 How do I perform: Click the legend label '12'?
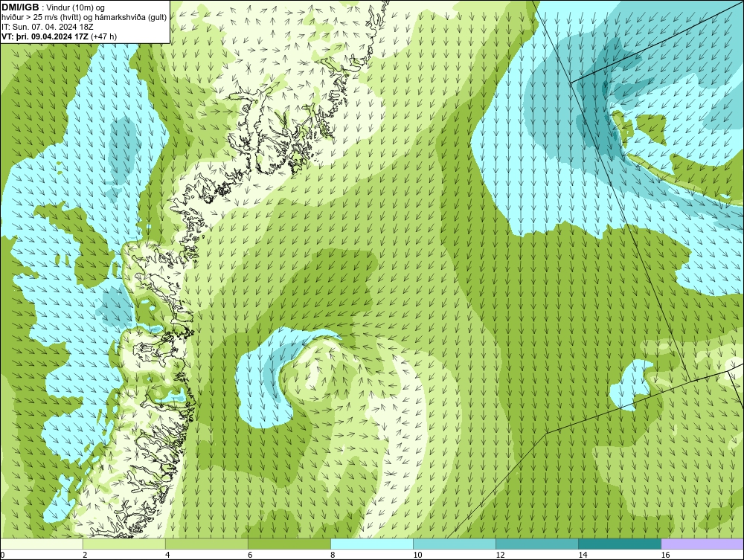click(x=500, y=555)
